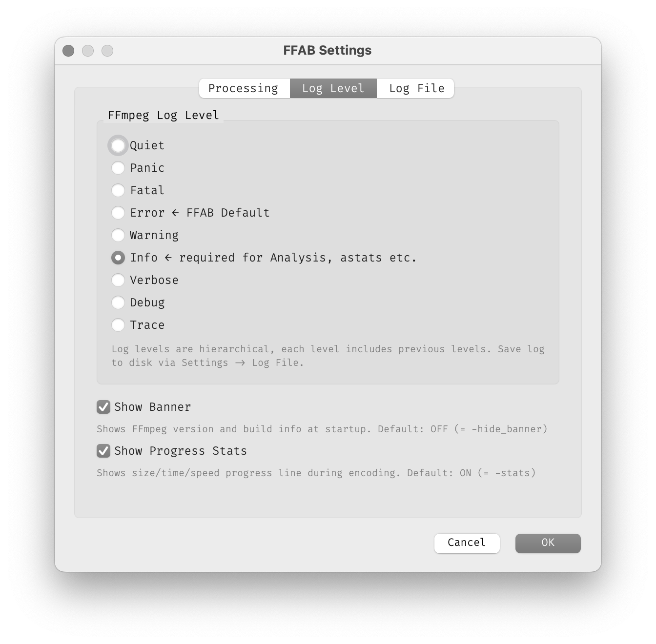Click the Show Banner label text

click(152, 407)
